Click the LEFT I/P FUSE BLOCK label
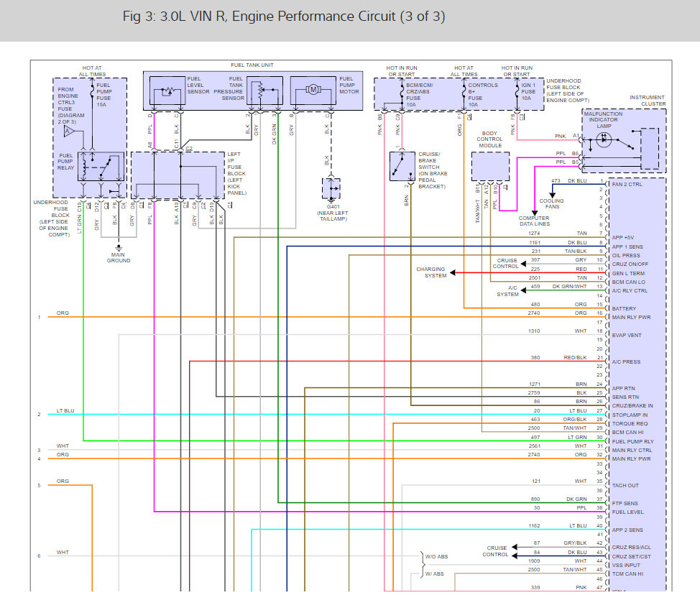This screenshot has width=700, height=608. pos(236,174)
